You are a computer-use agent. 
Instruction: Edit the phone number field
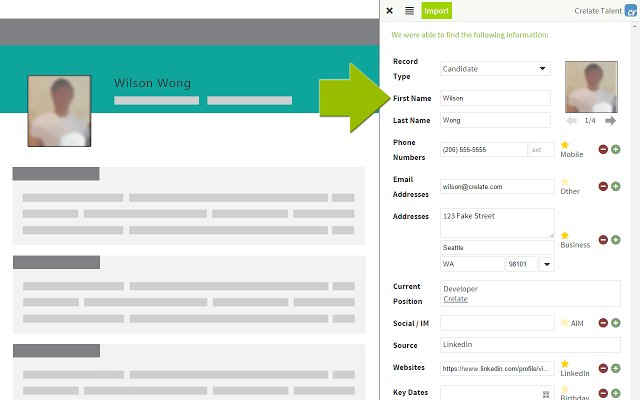pyautogui.click(x=484, y=149)
